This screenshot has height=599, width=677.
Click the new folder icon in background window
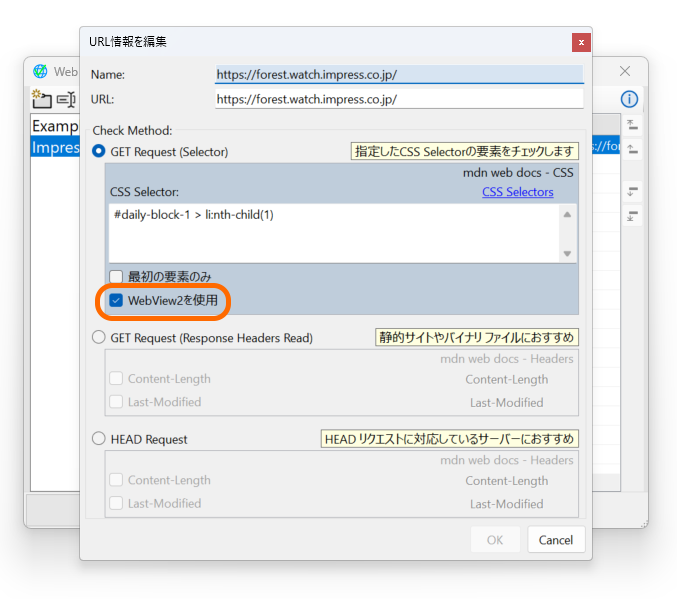42,99
